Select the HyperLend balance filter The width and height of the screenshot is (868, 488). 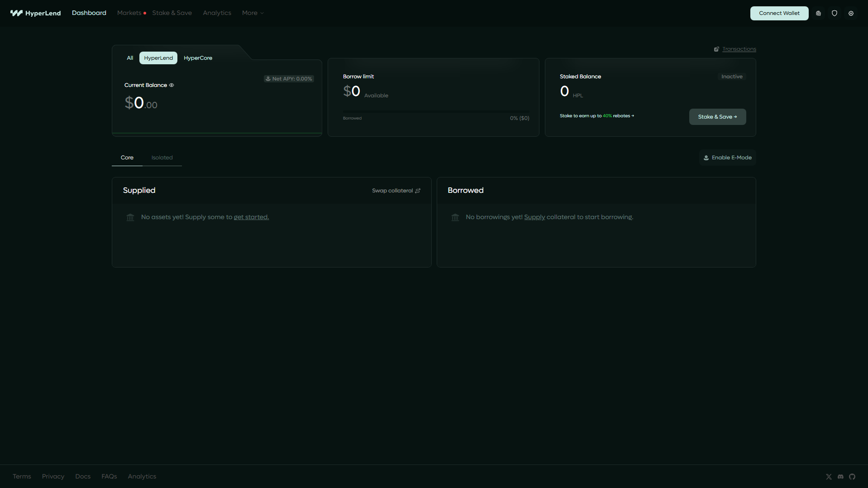pyautogui.click(x=158, y=58)
